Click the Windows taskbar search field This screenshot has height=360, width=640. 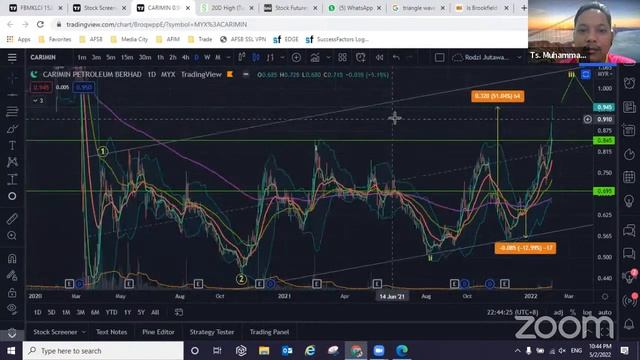(103, 351)
